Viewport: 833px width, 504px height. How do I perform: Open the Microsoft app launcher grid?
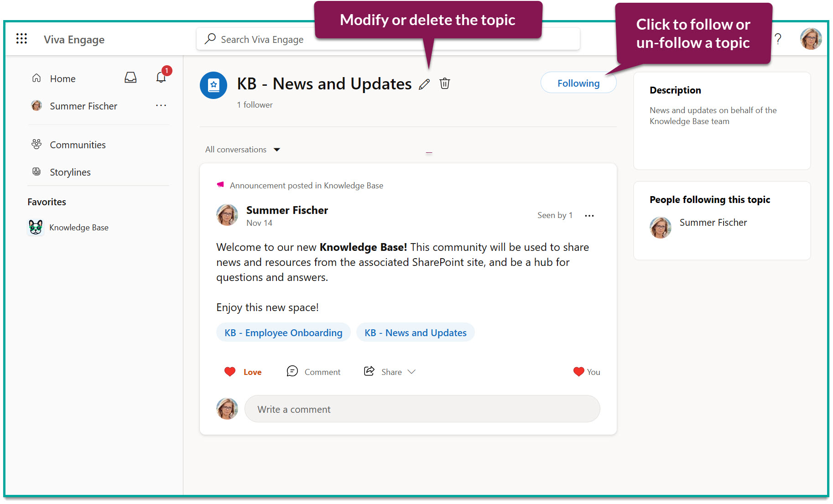[21, 39]
